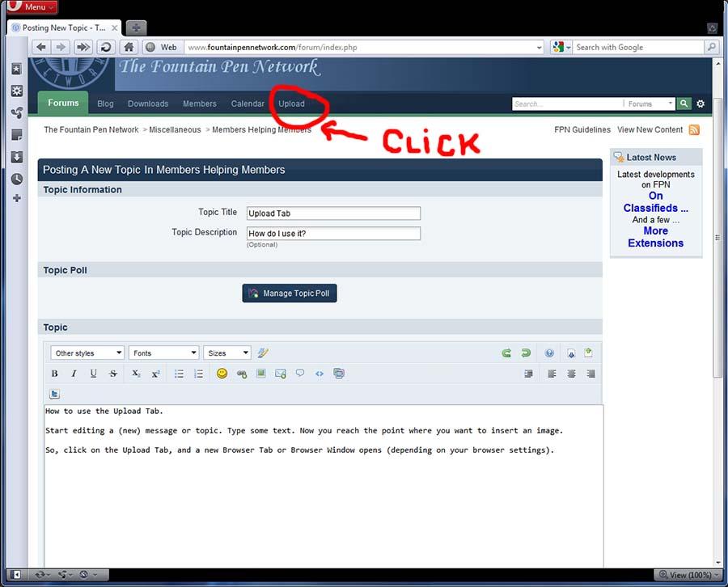Click the browser home icon

[x=128, y=47]
